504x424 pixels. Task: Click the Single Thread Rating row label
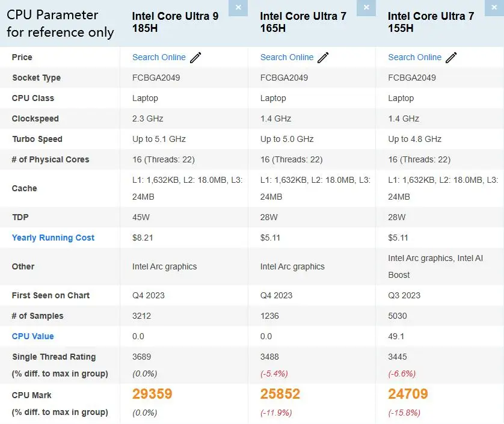pos(54,357)
